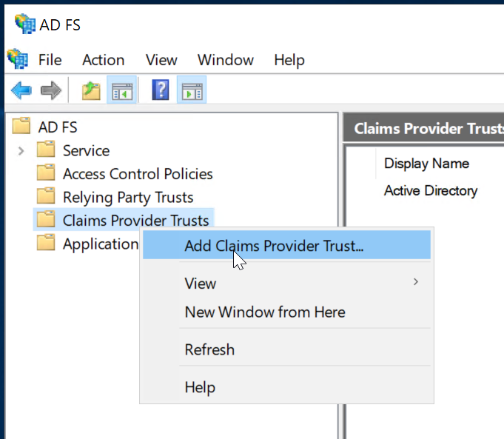Click the AD FS icon beside File menu
504x439 pixels.
point(18,59)
